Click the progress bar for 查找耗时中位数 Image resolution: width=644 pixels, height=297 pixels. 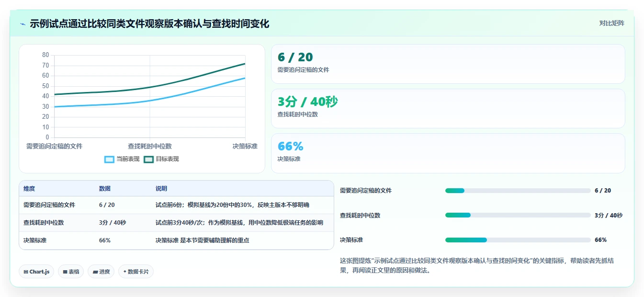[518, 215]
